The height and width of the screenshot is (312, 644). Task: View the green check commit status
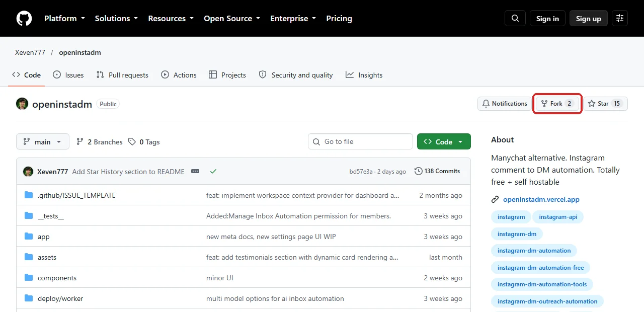[213, 172]
